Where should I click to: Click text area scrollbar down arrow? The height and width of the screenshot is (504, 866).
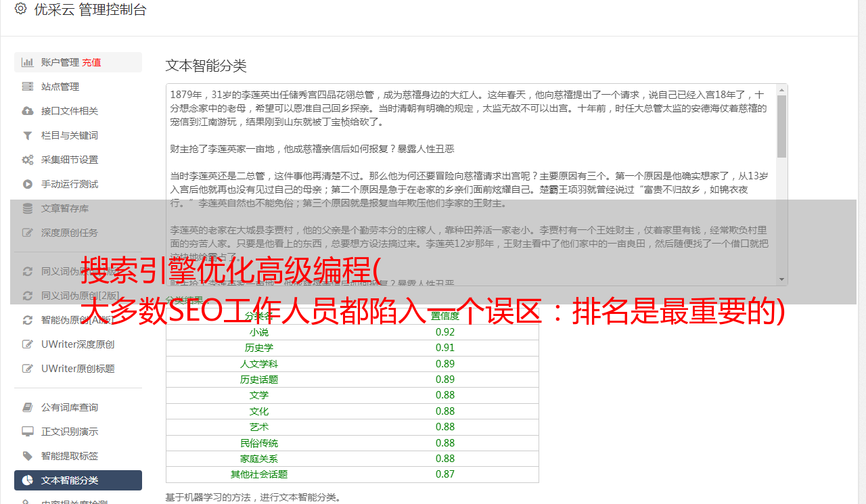click(x=781, y=279)
